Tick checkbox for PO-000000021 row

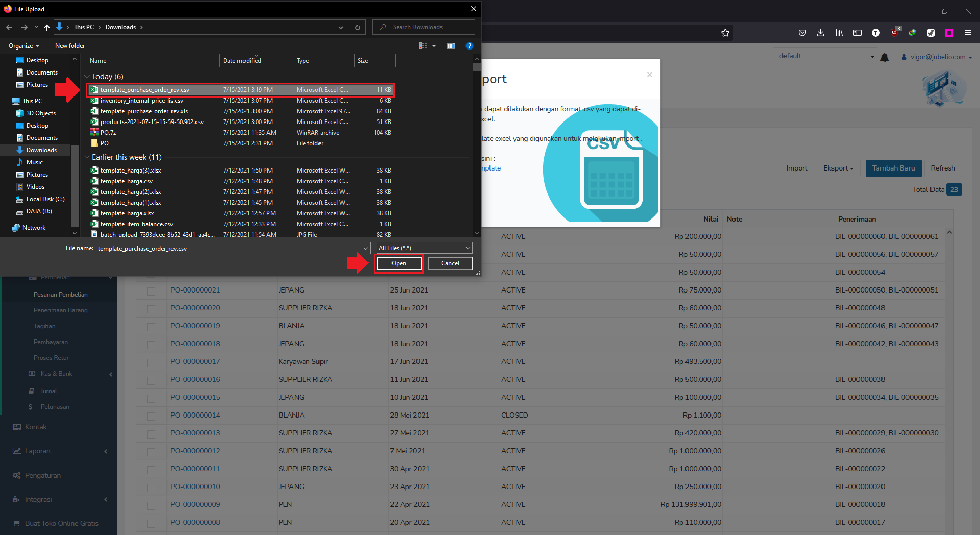click(151, 291)
